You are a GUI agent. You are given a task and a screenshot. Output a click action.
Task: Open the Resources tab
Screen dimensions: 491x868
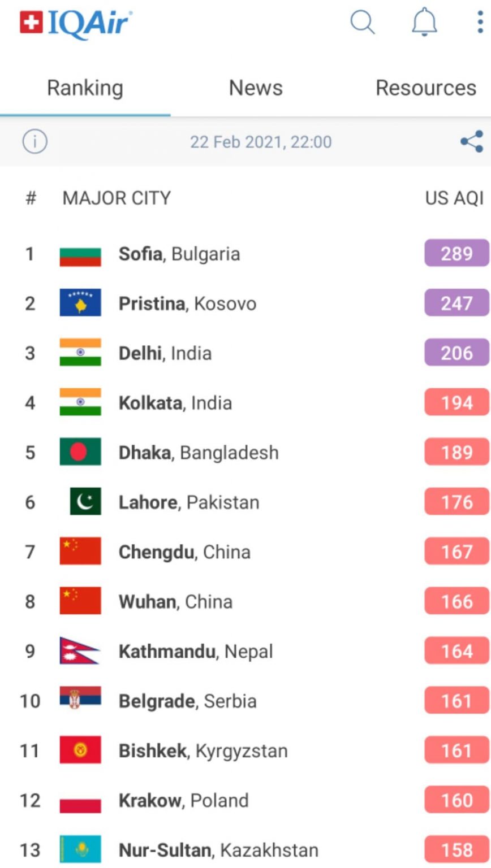click(x=425, y=88)
